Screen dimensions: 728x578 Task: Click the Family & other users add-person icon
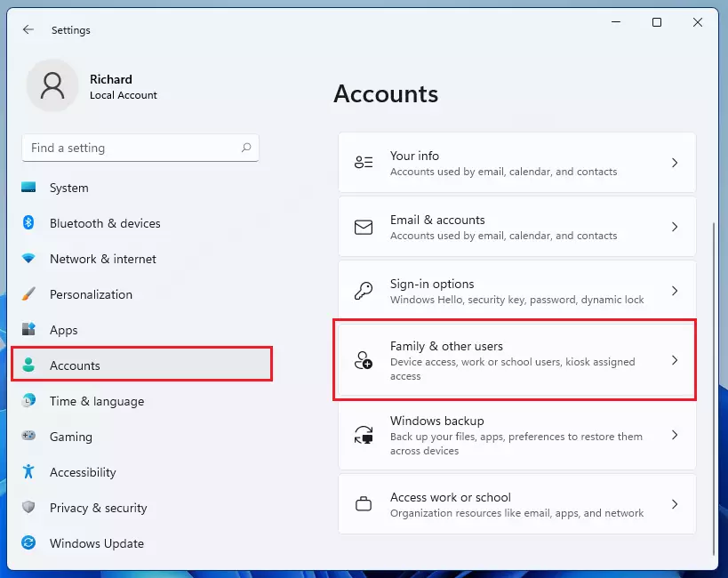[x=364, y=360]
